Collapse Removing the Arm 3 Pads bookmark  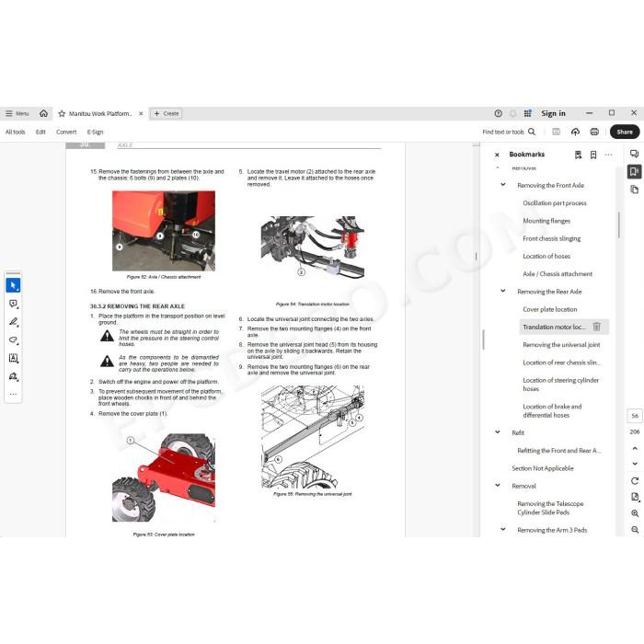(502, 529)
